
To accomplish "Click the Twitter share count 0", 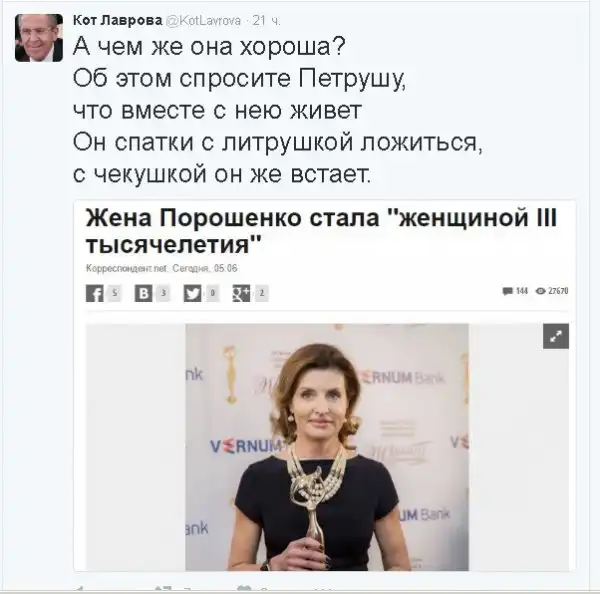I will point(213,294).
